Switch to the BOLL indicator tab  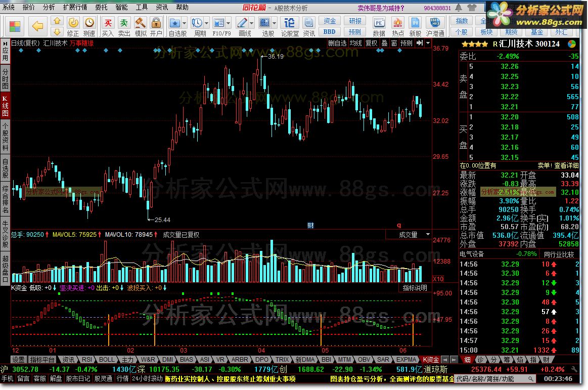pos(107,360)
